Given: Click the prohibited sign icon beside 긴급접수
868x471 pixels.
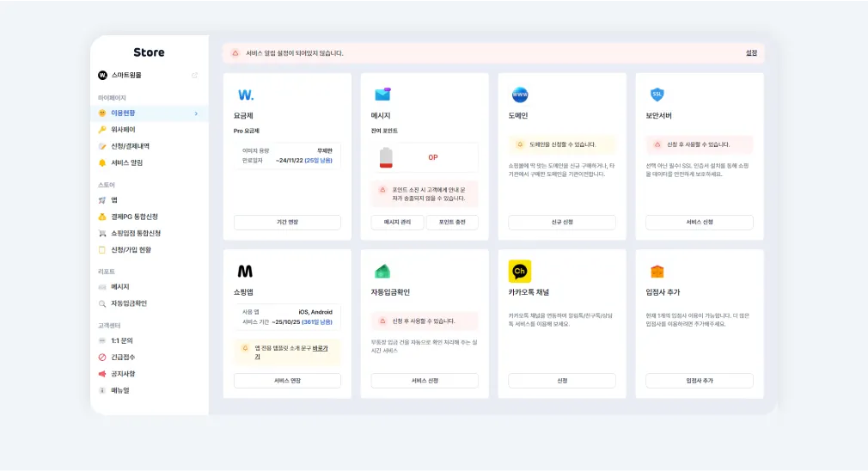Looking at the screenshot, I should pos(102,357).
